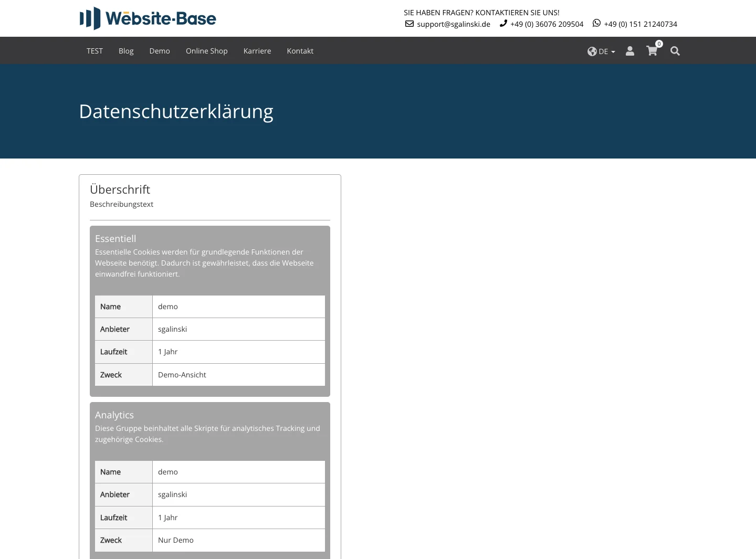
Task: Open the Kontakt page
Action: click(x=300, y=50)
